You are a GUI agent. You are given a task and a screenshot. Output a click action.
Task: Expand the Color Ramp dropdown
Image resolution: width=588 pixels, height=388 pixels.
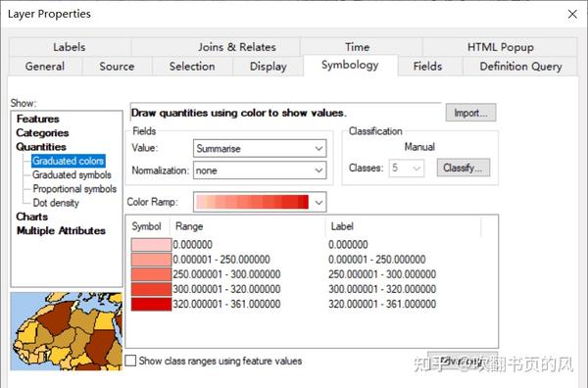point(260,202)
